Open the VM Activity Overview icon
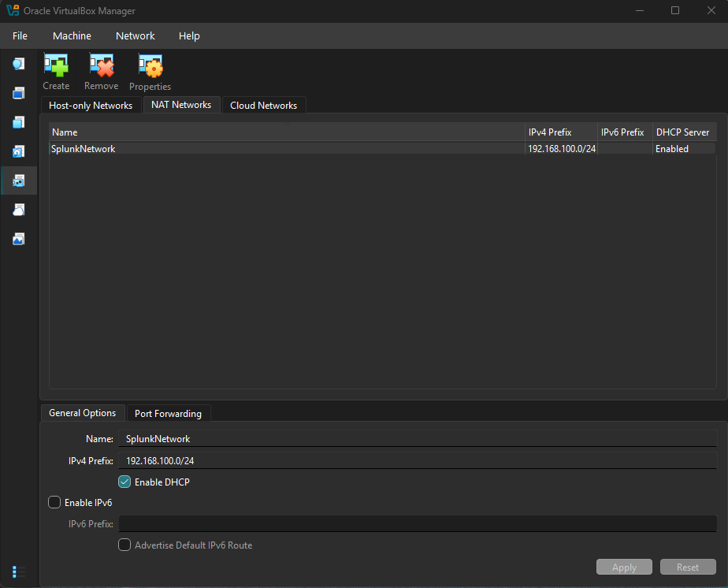Screen dimensions: 728x588 tap(18, 239)
